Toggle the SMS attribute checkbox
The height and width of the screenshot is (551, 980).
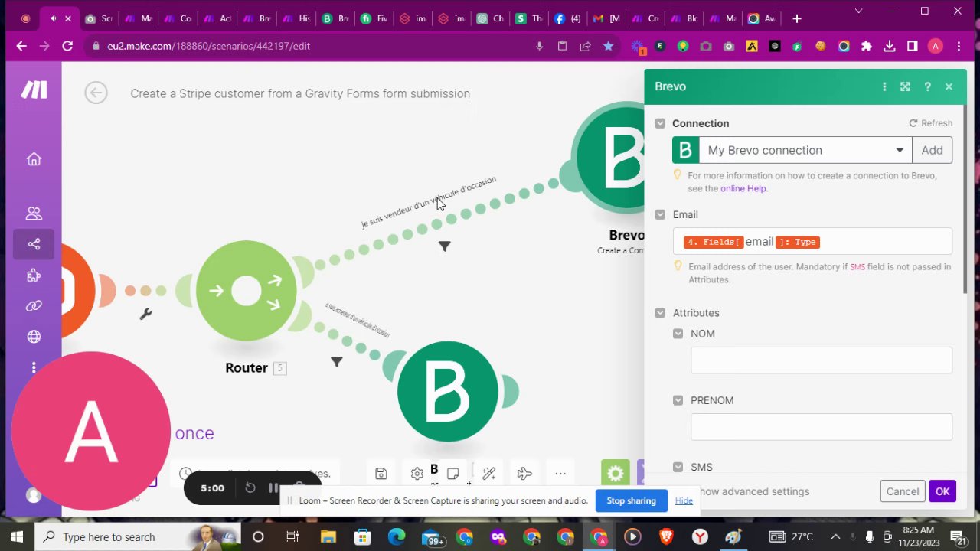pyautogui.click(x=678, y=467)
